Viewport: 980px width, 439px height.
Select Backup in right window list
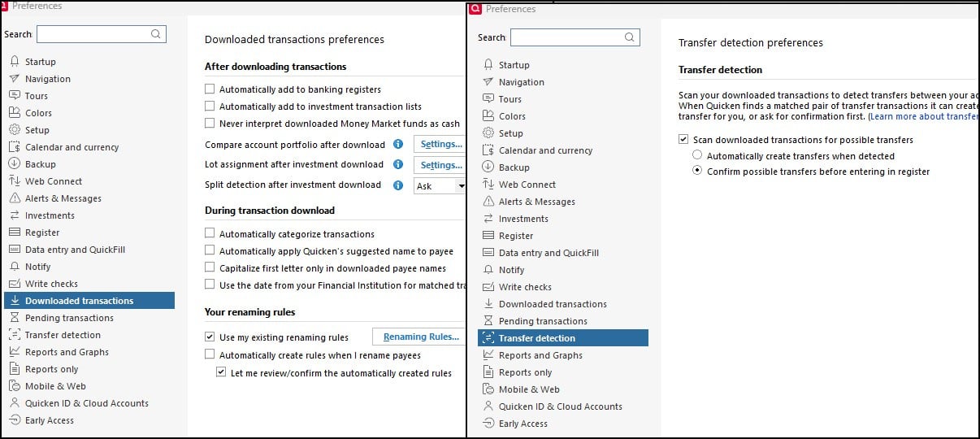(514, 167)
